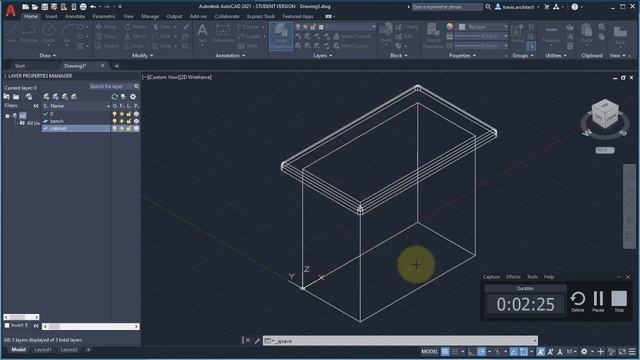
Task: Click the Paste tool in Clipboard panel
Action: coord(587,33)
